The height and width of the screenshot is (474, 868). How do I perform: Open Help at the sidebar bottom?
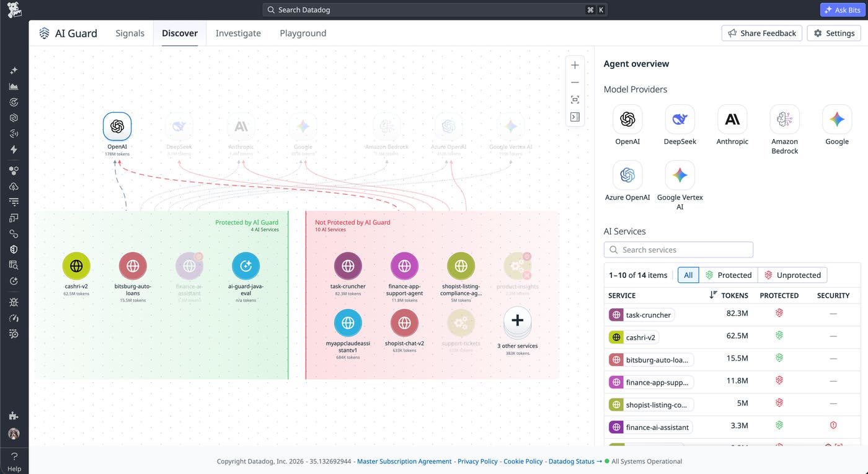pyautogui.click(x=14, y=462)
